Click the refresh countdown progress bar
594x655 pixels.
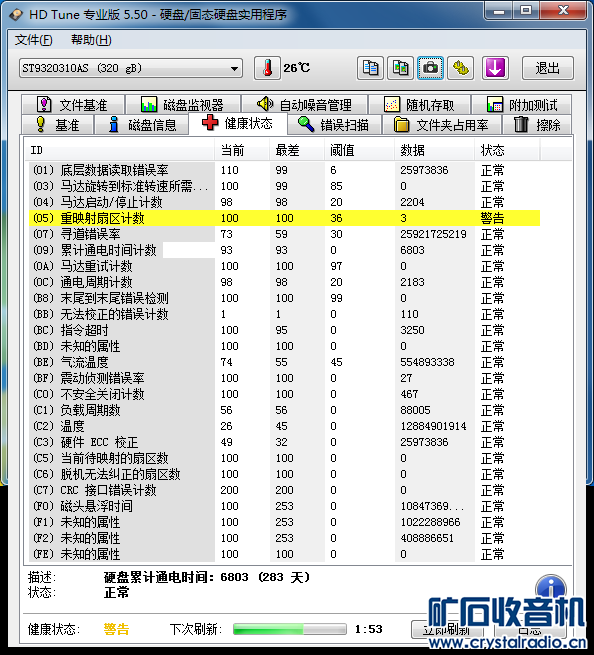click(289, 629)
